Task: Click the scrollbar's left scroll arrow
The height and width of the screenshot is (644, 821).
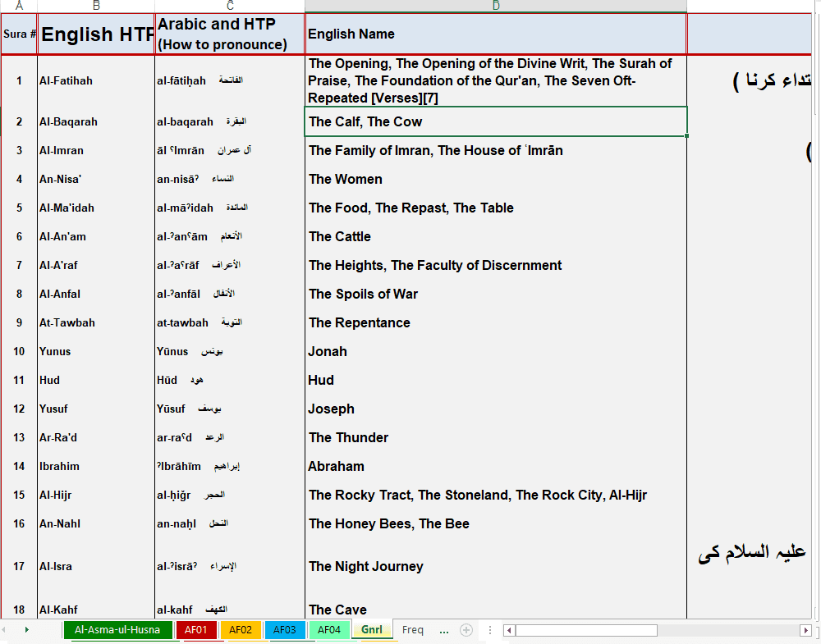Action: click(509, 630)
